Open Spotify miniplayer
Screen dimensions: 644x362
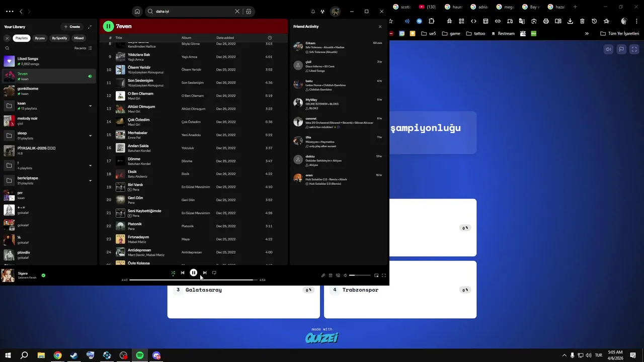tap(376, 276)
